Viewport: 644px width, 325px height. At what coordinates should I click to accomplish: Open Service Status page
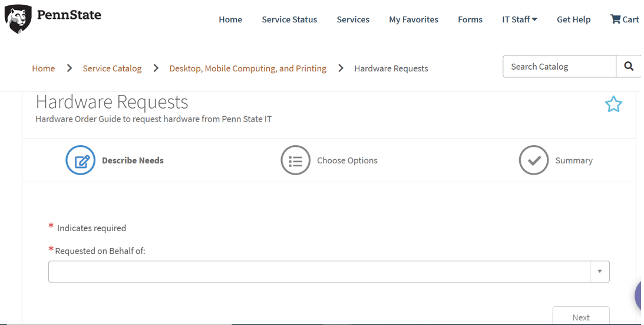289,19
